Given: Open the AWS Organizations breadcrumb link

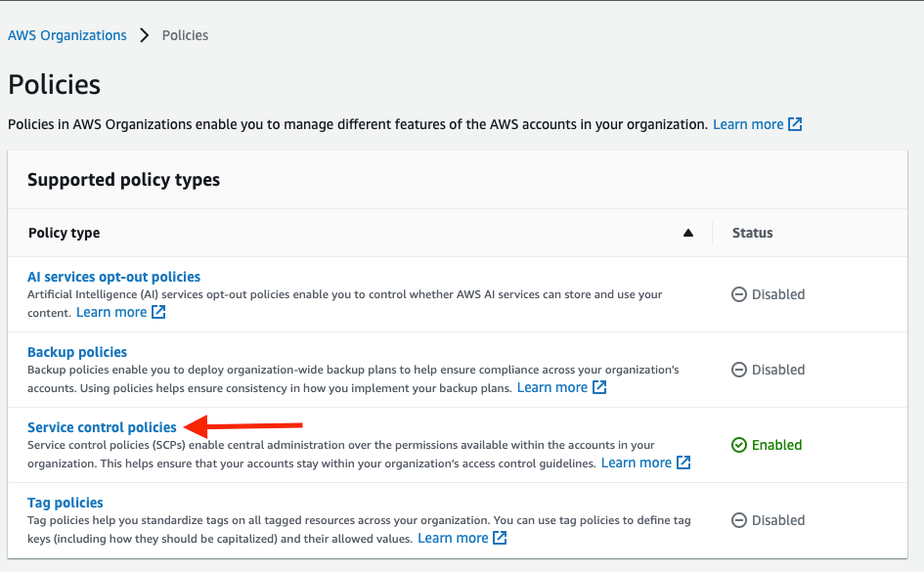Looking at the screenshot, I should click(66, 35).
